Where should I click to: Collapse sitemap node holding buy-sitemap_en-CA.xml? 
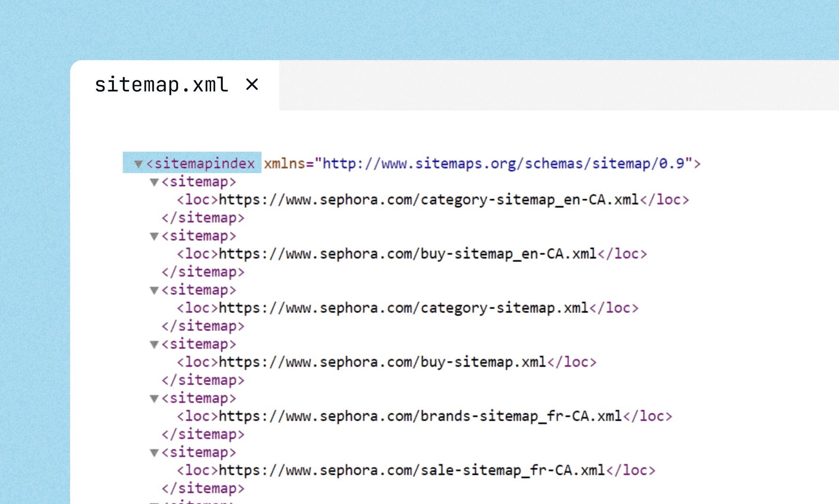154,236
